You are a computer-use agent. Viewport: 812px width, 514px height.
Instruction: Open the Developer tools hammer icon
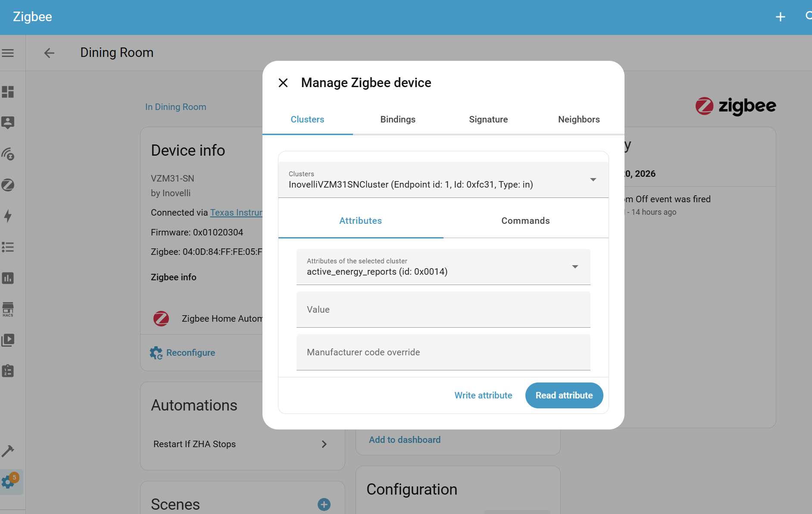pyautogui.click(x=8, y=451)
